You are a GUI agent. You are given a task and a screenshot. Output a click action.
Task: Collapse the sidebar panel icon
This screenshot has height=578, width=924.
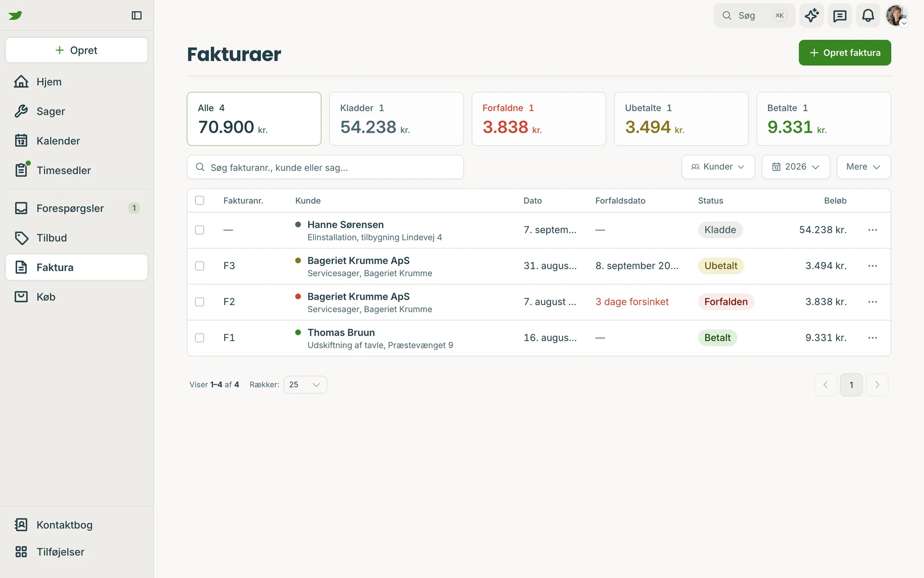136,15
